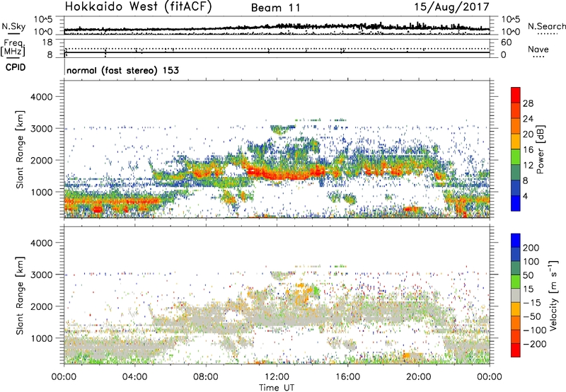This screenshot has height=392, width=566.
Task: Click the red top segment of power colorbar
Action: click(516, 95)
